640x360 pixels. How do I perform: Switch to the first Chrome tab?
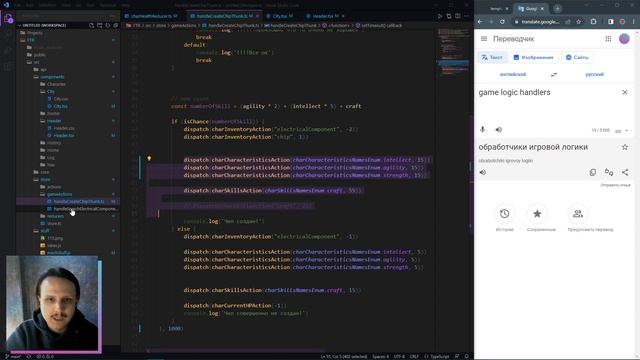coord(499,9)
